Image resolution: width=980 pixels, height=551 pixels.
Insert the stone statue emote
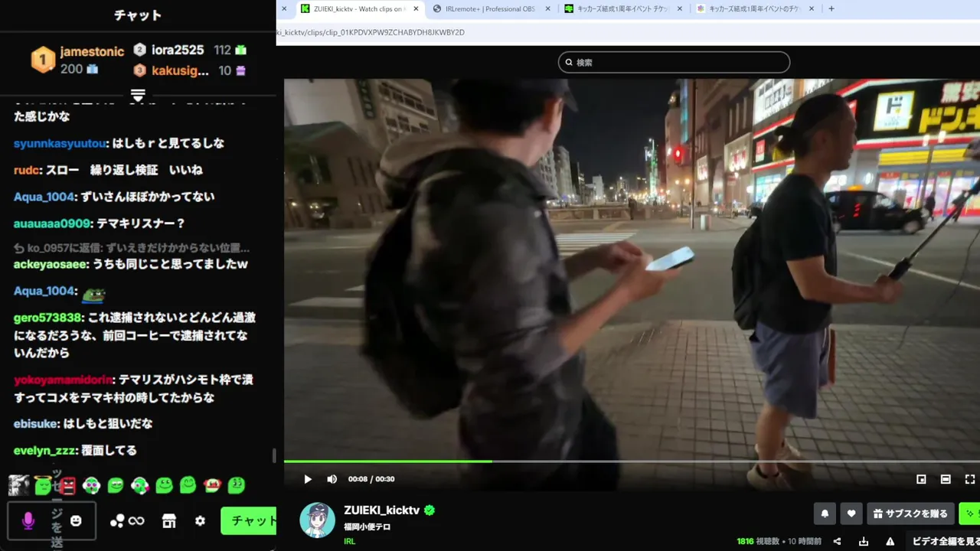(x=19, y=485)
